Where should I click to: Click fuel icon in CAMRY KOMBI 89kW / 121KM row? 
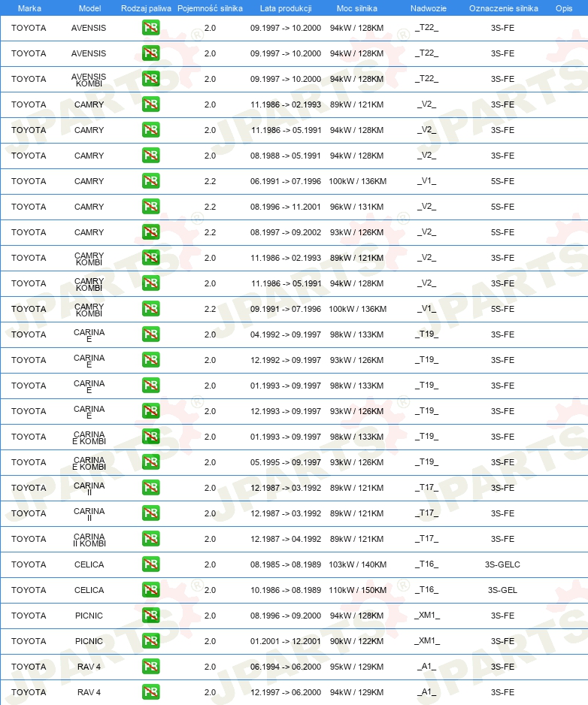[150, 258]
